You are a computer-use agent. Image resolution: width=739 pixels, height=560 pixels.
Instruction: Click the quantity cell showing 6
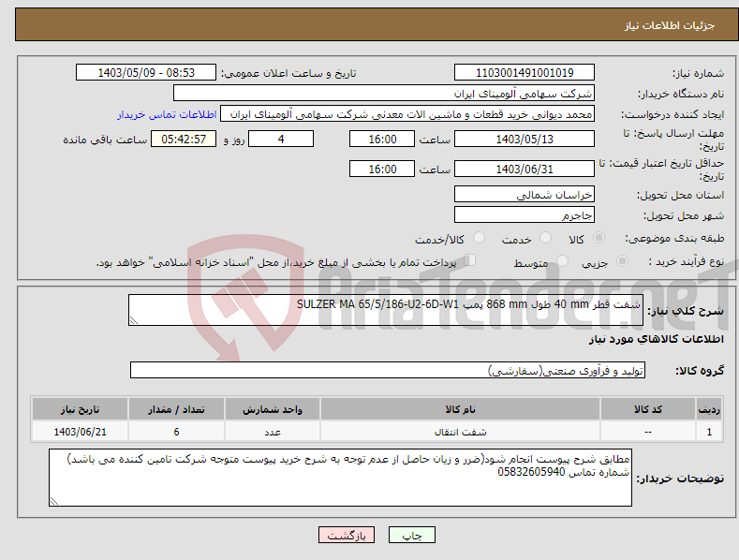[x=176, y=432]
